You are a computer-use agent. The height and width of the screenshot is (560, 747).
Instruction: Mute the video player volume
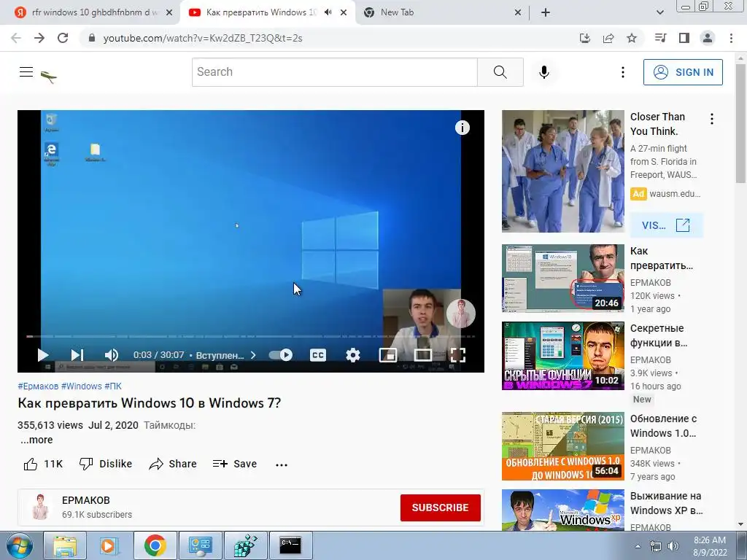pos(112,355)
